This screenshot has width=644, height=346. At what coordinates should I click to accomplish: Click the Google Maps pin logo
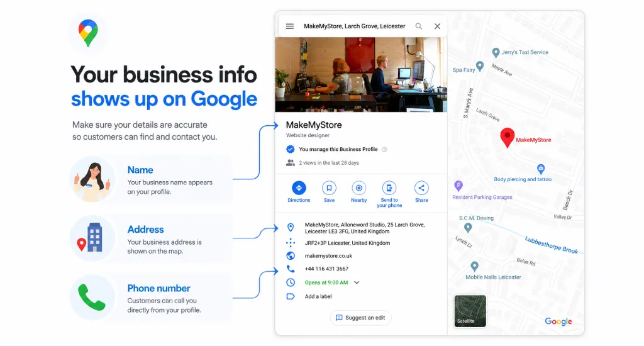(x=88, y=33)
